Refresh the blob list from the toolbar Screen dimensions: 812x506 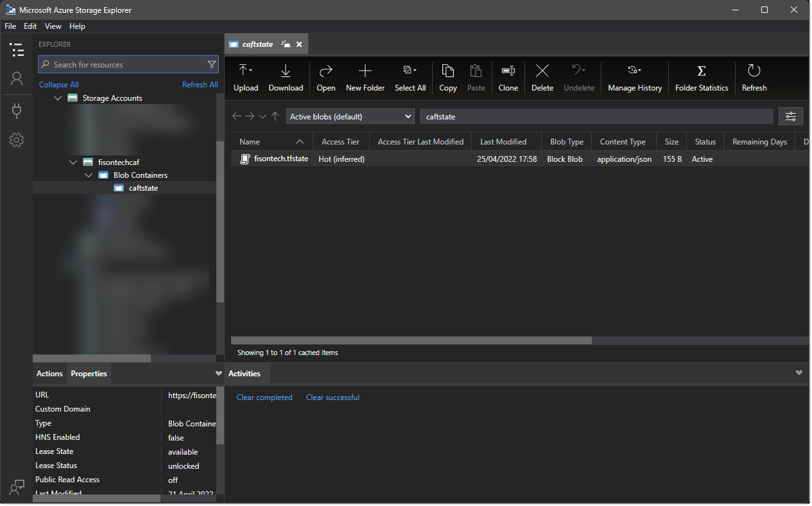tap(754, 78)
